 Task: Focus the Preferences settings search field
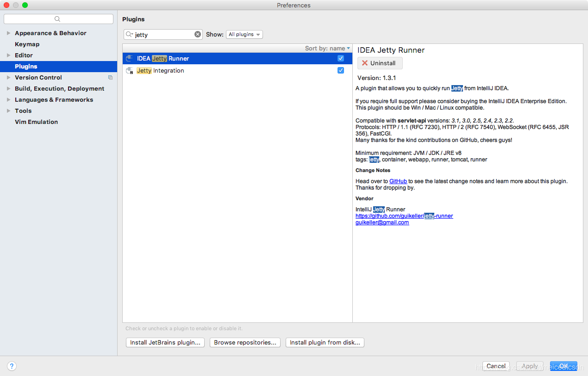coord(58,19)
